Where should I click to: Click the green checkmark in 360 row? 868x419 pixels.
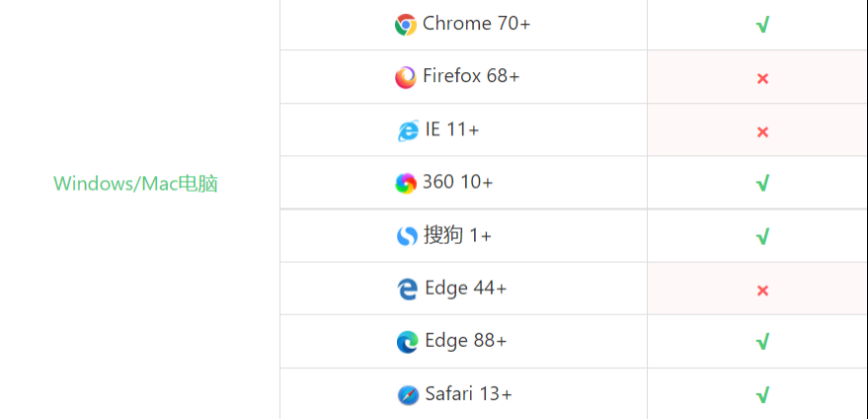pos(762,184)
